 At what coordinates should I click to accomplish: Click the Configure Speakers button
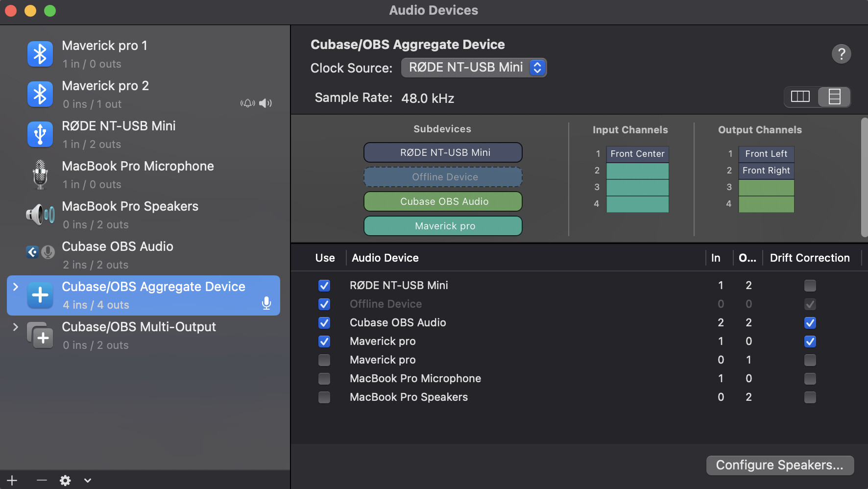pos(780,465)
